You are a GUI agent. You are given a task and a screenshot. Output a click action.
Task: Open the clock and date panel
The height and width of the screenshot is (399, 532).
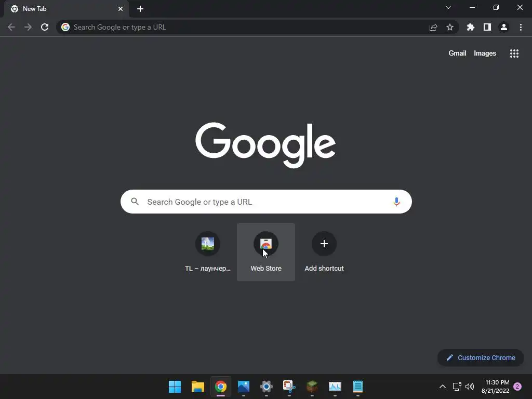(x=495, y=387)
